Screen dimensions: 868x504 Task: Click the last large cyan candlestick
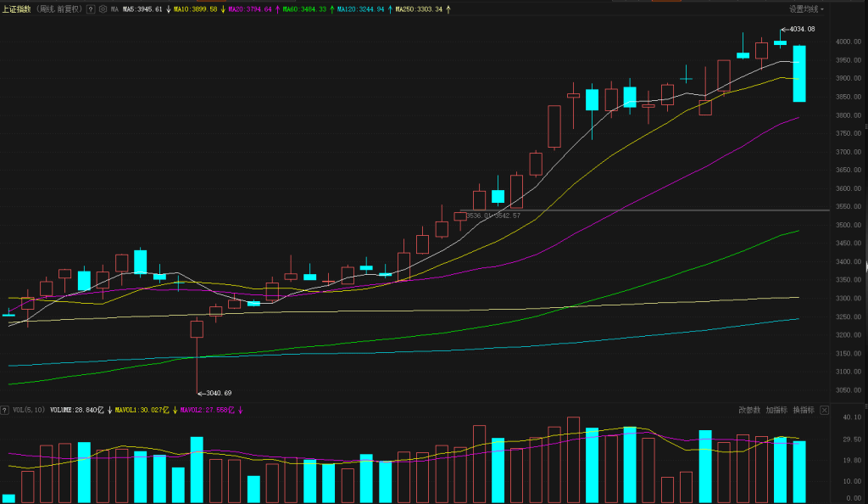click(x=798, y=74)
